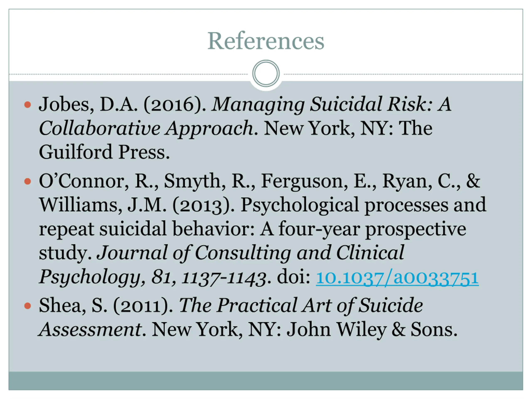532x399 pixels.
Task: Click the phrase repeat suicidal behavior
Action: [x=147, y=229]
